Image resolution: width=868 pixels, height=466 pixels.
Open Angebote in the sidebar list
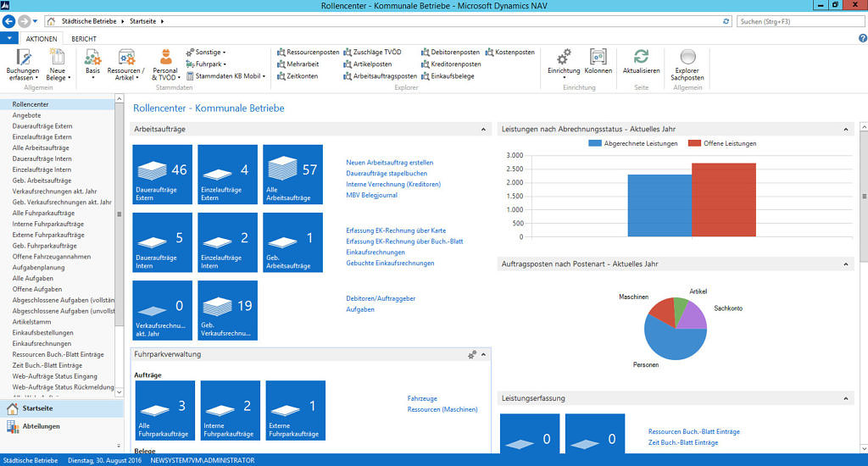pyautogui.click(x=26, y=115)
